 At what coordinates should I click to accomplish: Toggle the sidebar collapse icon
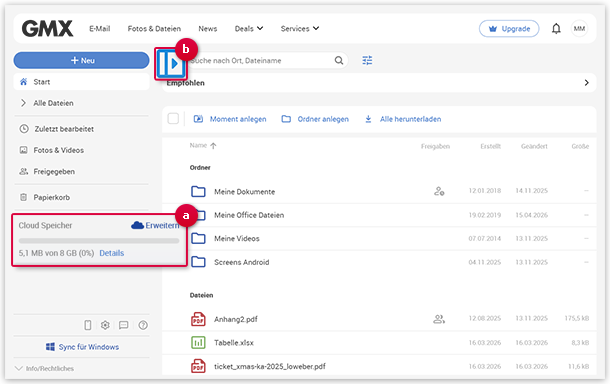pyautogui.click(x=170, y=63)
